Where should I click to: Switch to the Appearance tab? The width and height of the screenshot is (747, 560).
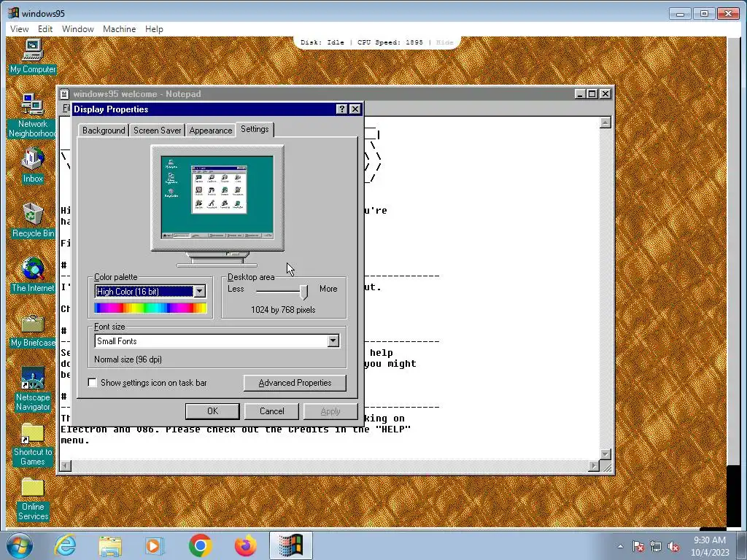tap(211, 131)
